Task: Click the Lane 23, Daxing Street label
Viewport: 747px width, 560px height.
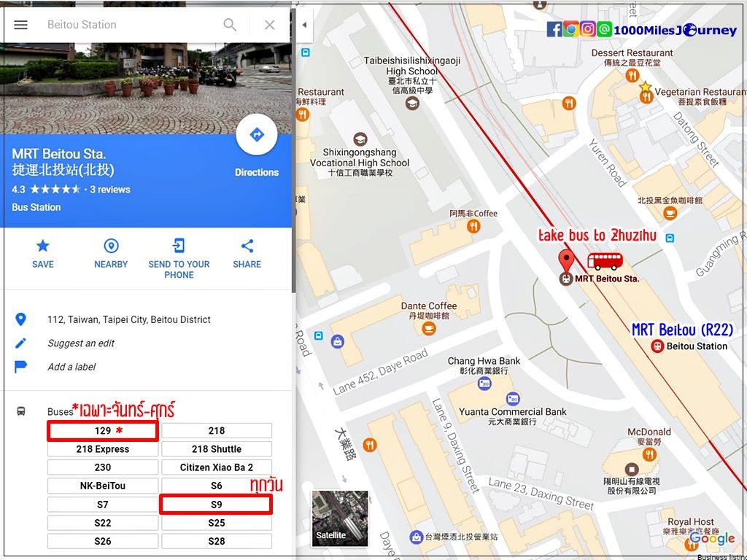Action: 541,494
